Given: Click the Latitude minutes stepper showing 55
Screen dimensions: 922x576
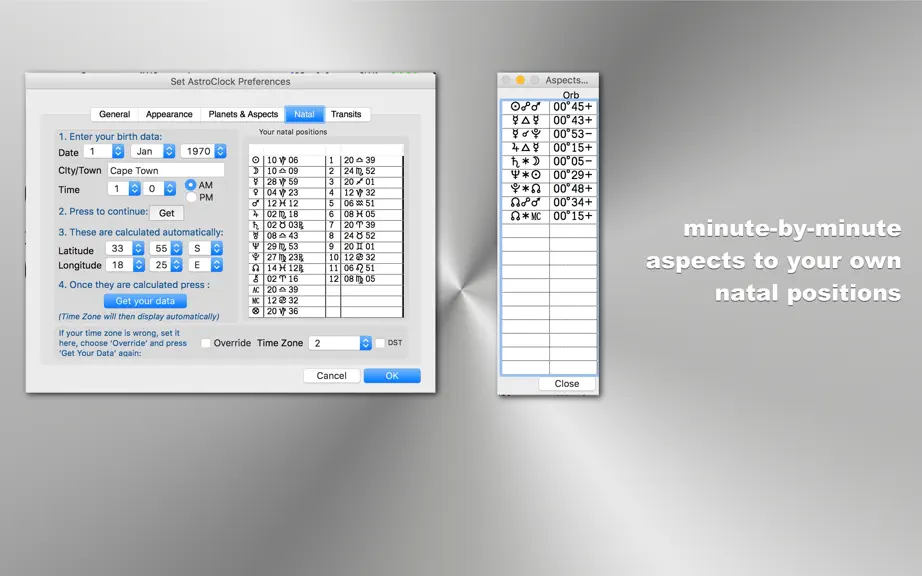Looking at the screenshot, I should point(176,248).
